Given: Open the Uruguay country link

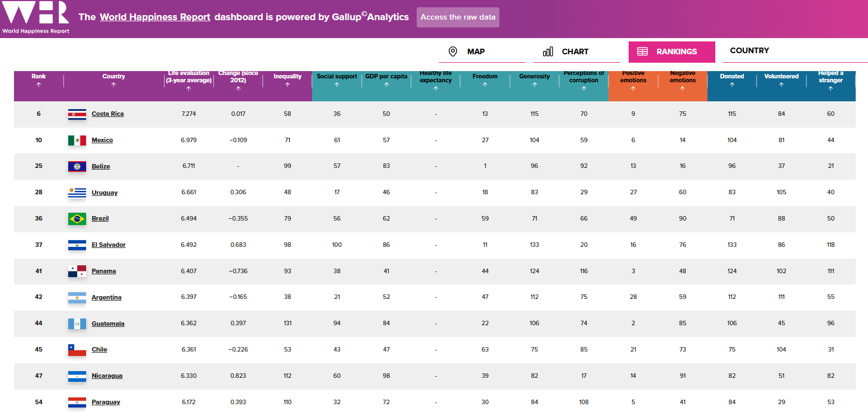Looking at the screenshot, I should click(x=105, y=193).
